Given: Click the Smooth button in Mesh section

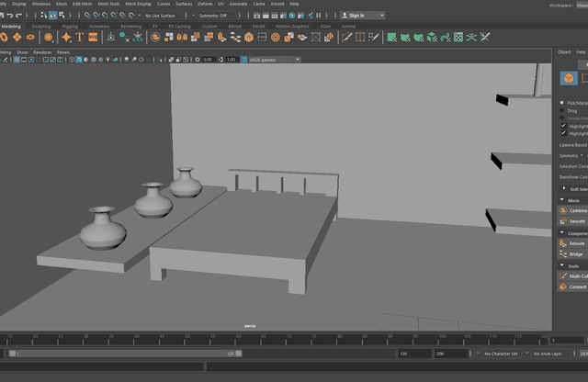Looking at the screenshot, I should click(x=573, y=221).
